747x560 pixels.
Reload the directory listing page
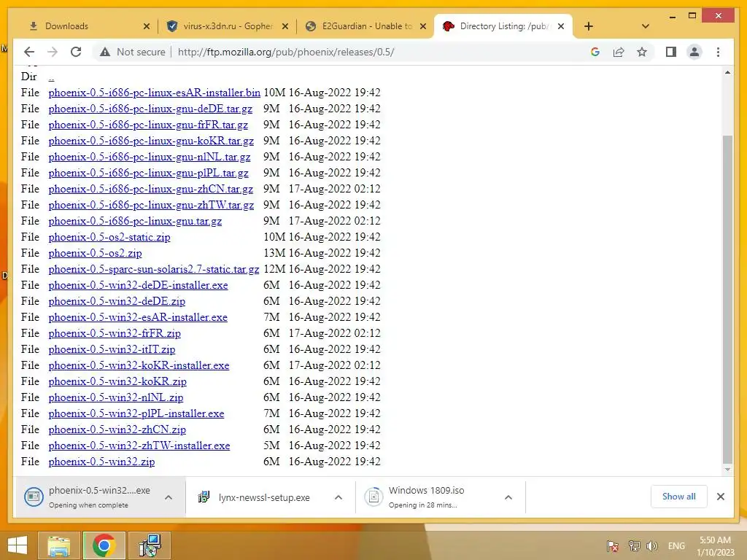(x=76, y=52)
